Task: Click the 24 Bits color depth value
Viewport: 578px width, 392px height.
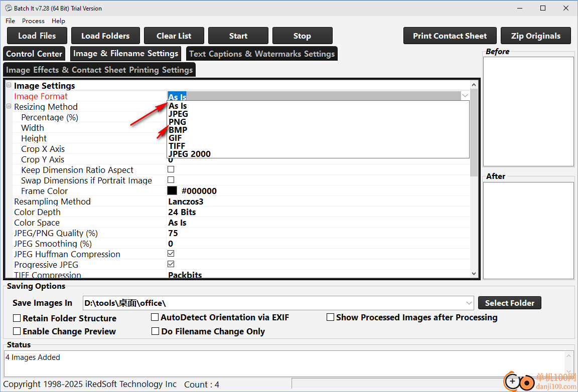Action: click(x=182, y=212)
